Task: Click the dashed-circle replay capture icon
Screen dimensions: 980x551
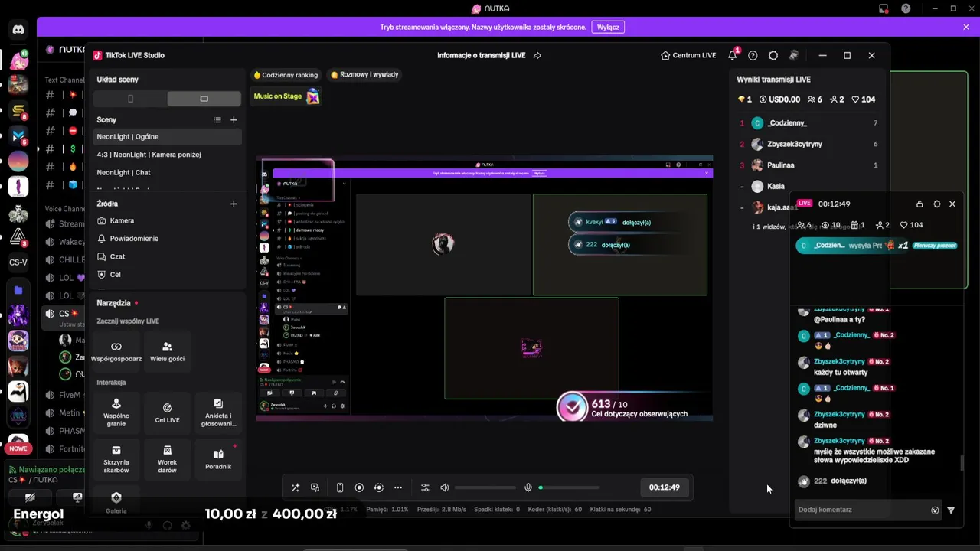Action: click(x=378, y=487)
